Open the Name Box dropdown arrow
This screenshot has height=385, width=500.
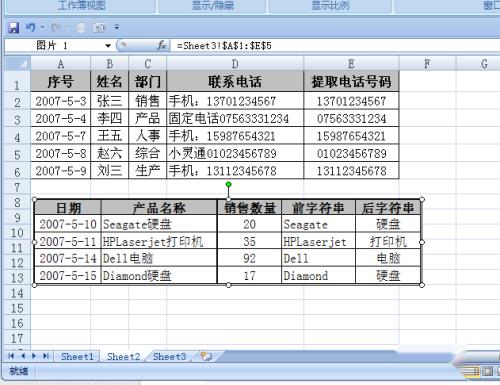point(108,46)
